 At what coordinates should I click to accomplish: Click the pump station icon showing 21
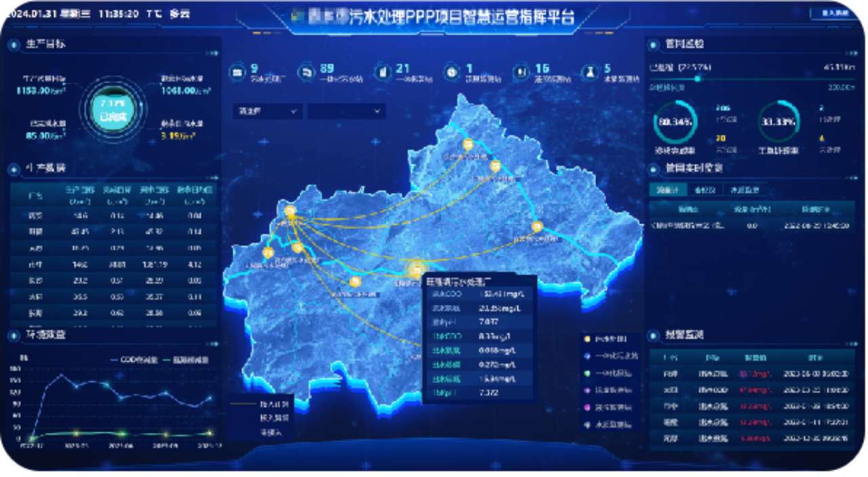coord(382,72)
